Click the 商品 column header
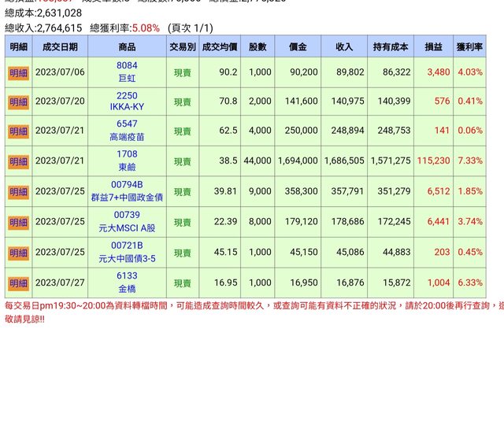The width and height of the screenshot is (504, 421). (127, 46)
